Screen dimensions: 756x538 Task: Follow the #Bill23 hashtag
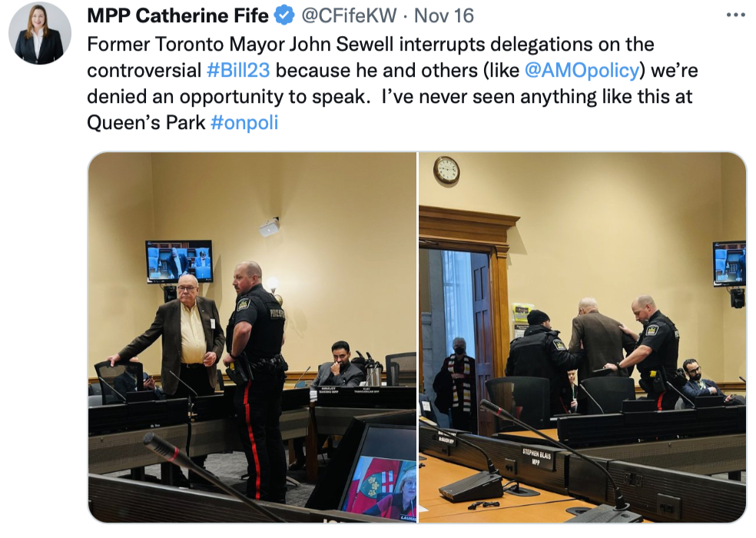click(x=238, y=71)
